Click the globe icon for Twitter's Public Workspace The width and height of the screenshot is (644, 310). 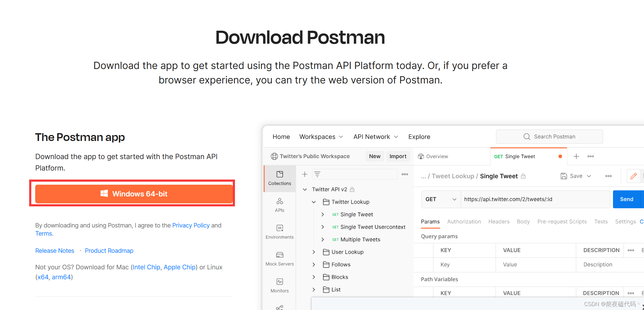(x=274, y=156)
